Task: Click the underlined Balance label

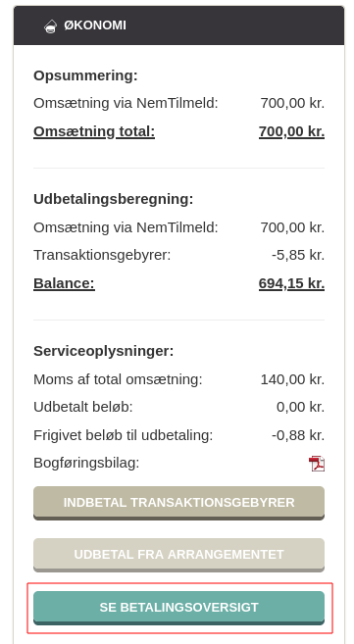Action: click(64, 283)
